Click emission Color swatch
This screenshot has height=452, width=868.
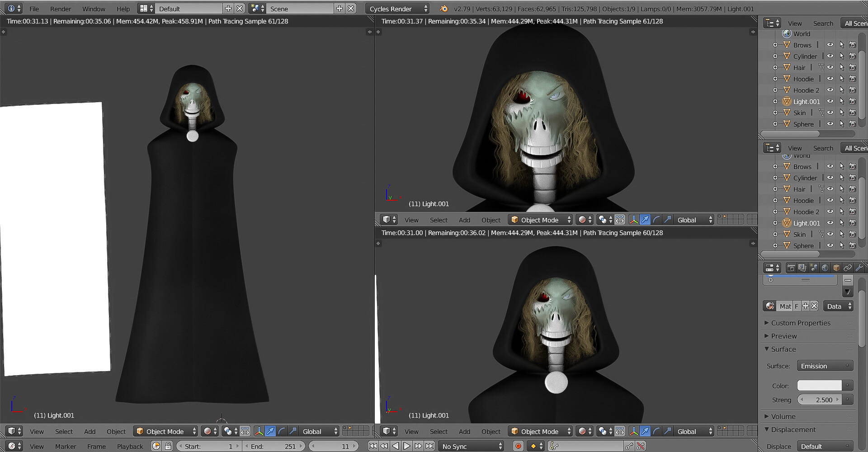819,386
